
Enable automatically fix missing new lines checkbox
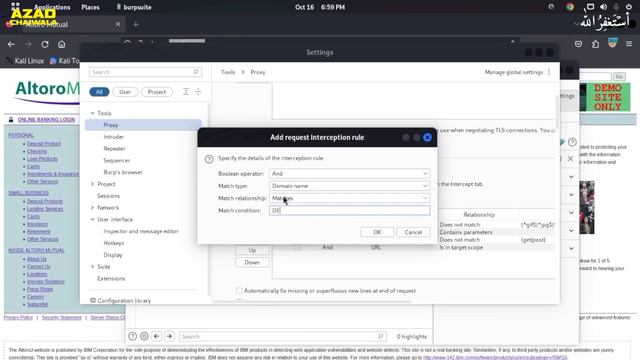pyautogui.click(x=239, y=291)
